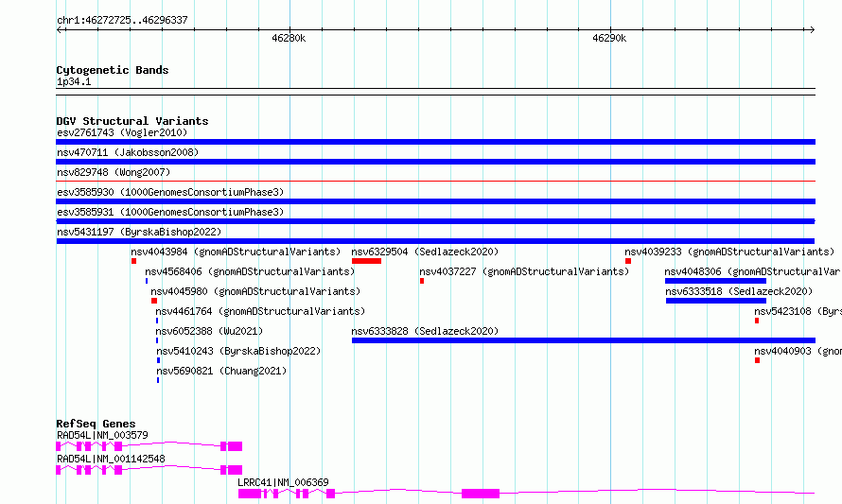The image size is (842, 504).
Task: Click the thin red nsv829748 (Wong2007) line
Action: coord(435,182)
